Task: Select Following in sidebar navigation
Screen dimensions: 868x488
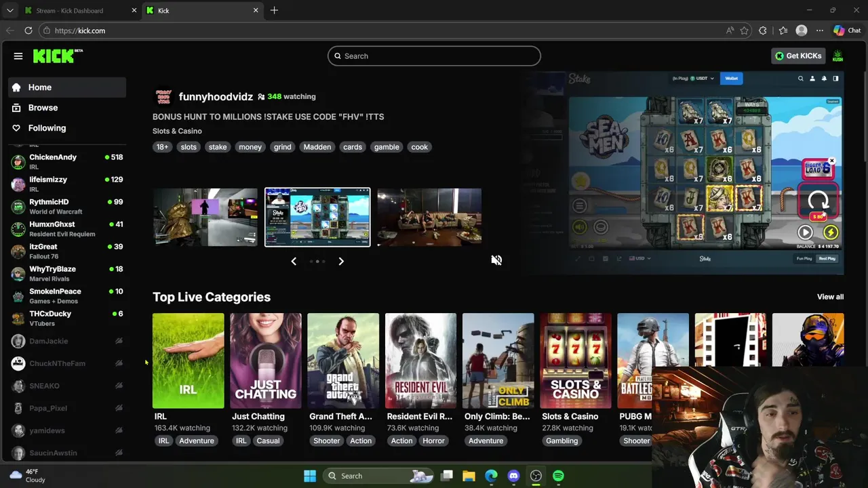Action: click(x=67, y=128)
